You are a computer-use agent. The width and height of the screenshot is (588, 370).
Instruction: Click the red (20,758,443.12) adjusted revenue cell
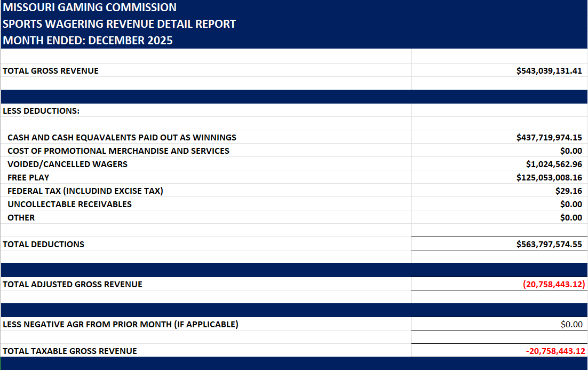[554, 284]
